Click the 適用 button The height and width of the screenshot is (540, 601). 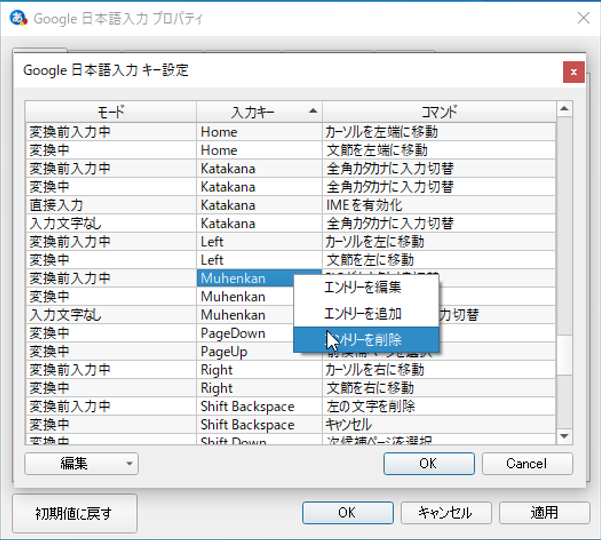click(544, 512)
